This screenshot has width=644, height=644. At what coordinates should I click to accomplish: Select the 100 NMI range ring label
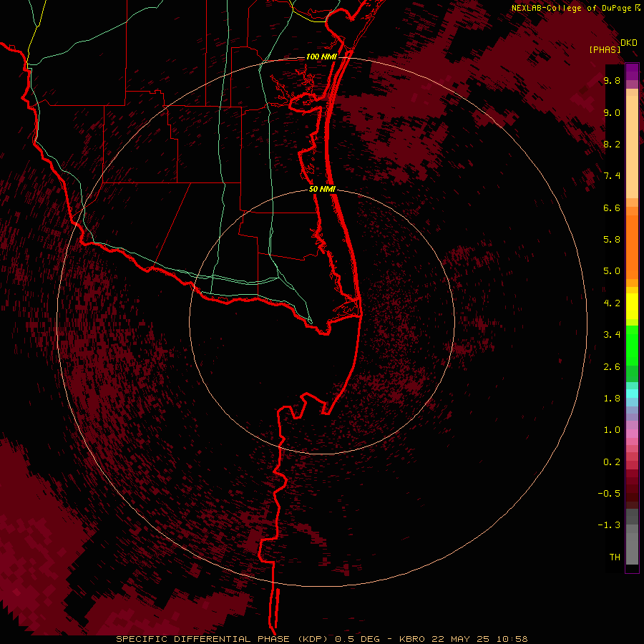tap(321, 57)
